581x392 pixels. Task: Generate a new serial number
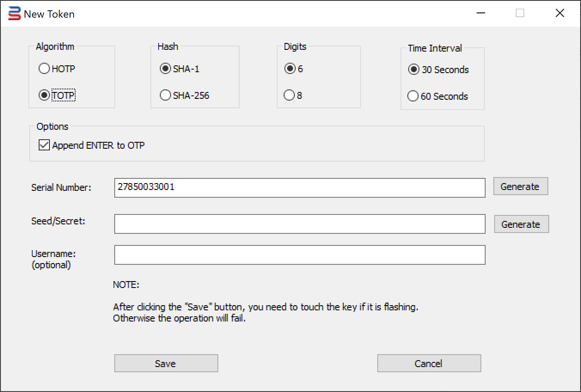click(x=520, y=186)
